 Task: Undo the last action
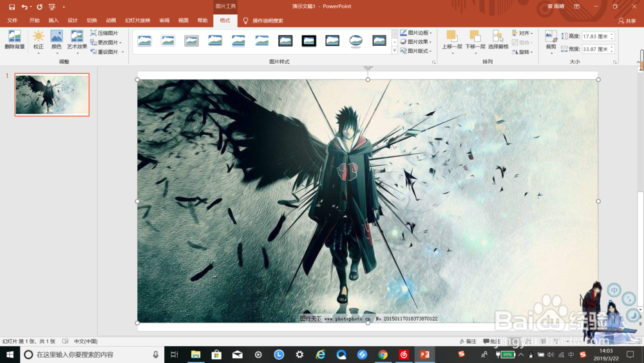[x=24, y=6]
